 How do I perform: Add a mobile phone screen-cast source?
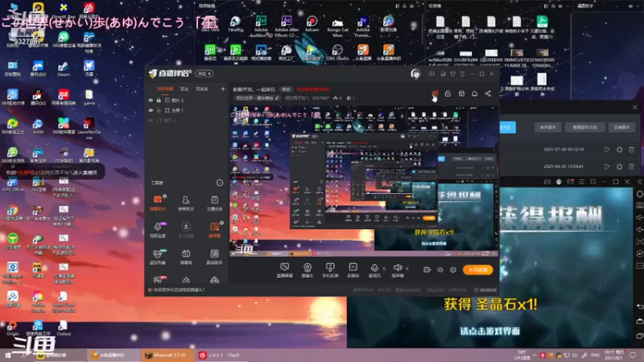click(x=330, y=270)
